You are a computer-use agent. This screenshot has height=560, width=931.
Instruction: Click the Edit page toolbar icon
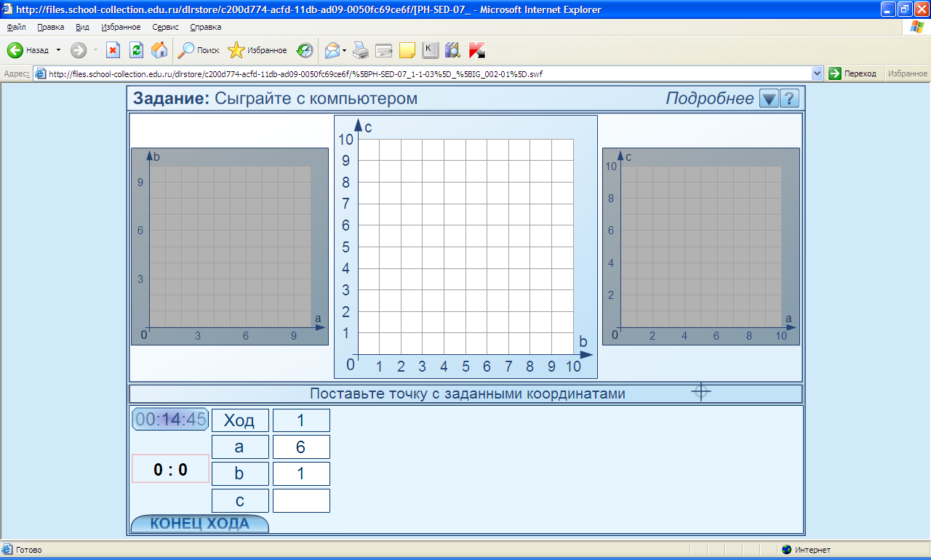click(x=384, y=50)
